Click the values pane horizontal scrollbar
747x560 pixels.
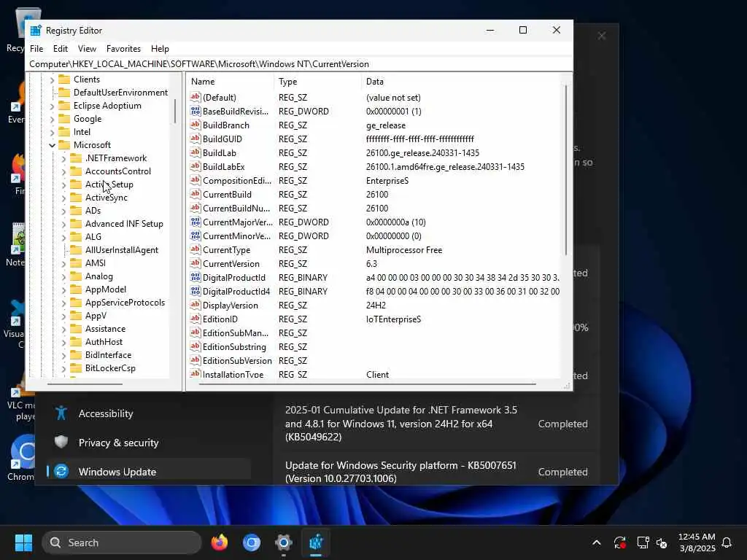[x=367, y=384]
